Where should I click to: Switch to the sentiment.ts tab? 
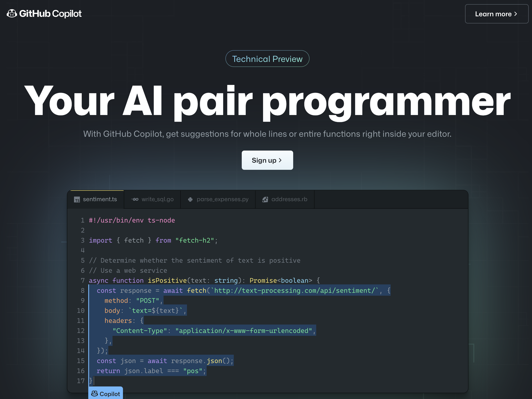point(96,199)
